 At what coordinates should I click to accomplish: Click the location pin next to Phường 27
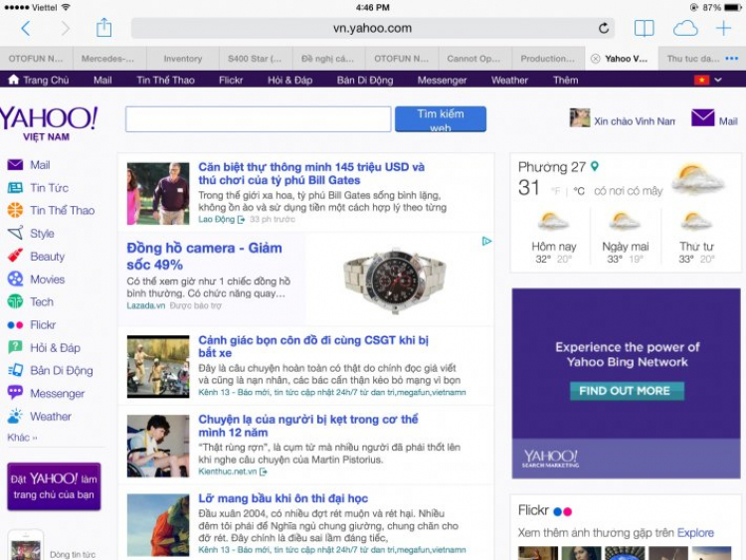(595, 166)
